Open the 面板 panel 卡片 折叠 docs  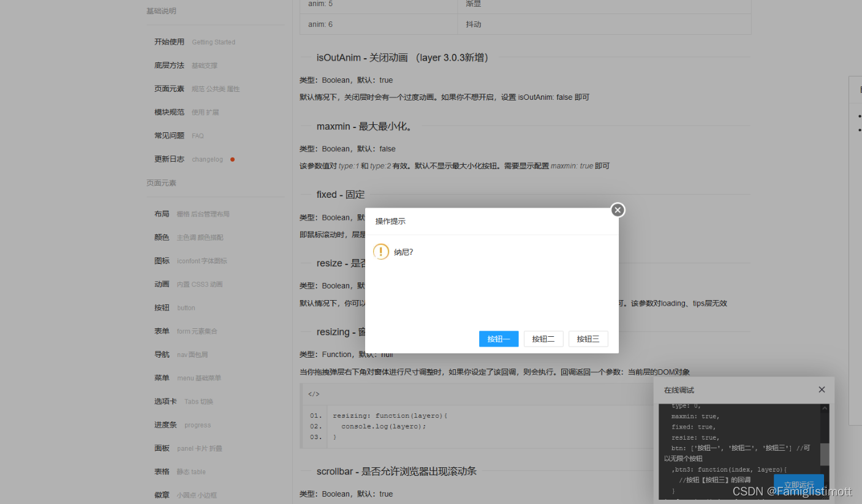[162, 448]
